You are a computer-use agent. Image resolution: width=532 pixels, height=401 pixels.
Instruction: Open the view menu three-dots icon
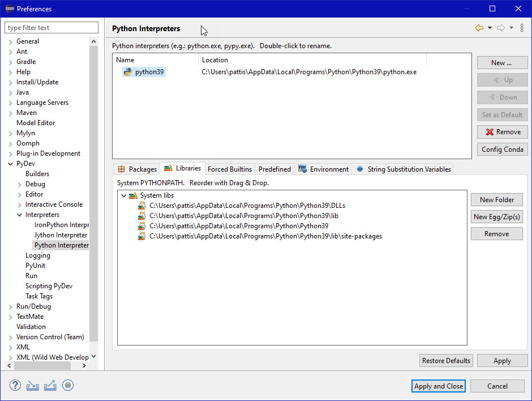point(522,28)
